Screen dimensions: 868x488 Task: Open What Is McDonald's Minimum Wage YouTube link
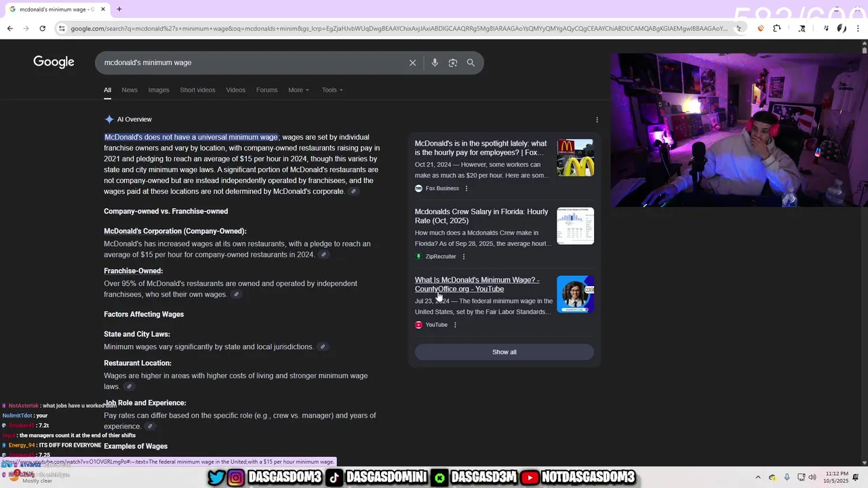pyautogui.click(x=477, y=284)
